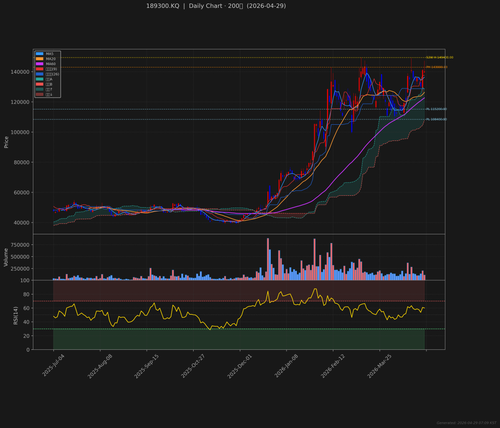Click the purple MA60 legend swatch
The image size is (500, 428).
40,64
